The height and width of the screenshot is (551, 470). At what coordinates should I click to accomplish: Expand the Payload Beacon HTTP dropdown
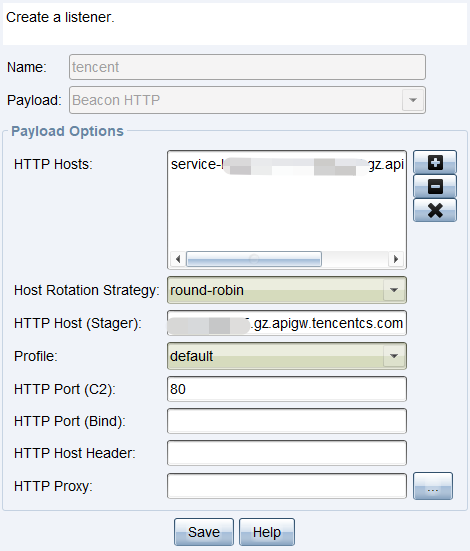pyautogui.click(x=413, y=100)
